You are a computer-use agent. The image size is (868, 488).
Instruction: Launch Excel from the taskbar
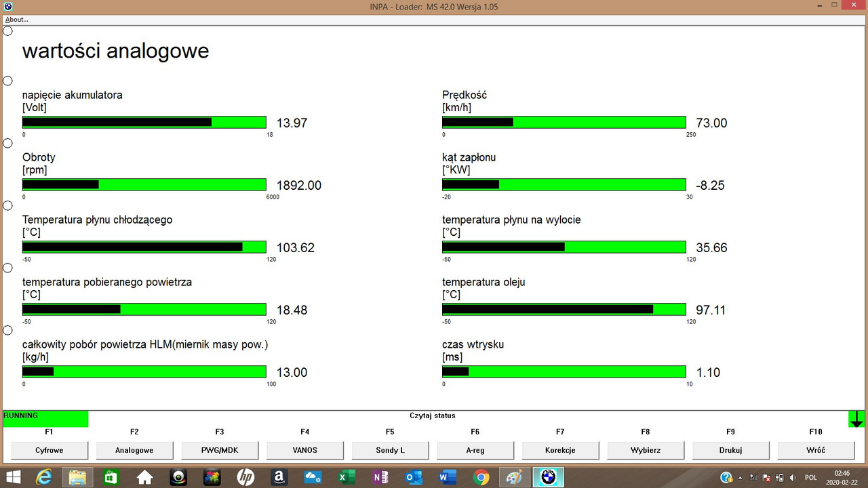click(347, 477)
